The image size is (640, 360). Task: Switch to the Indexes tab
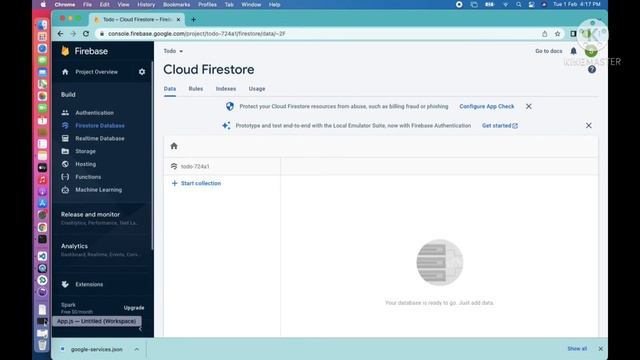(226, 89)
